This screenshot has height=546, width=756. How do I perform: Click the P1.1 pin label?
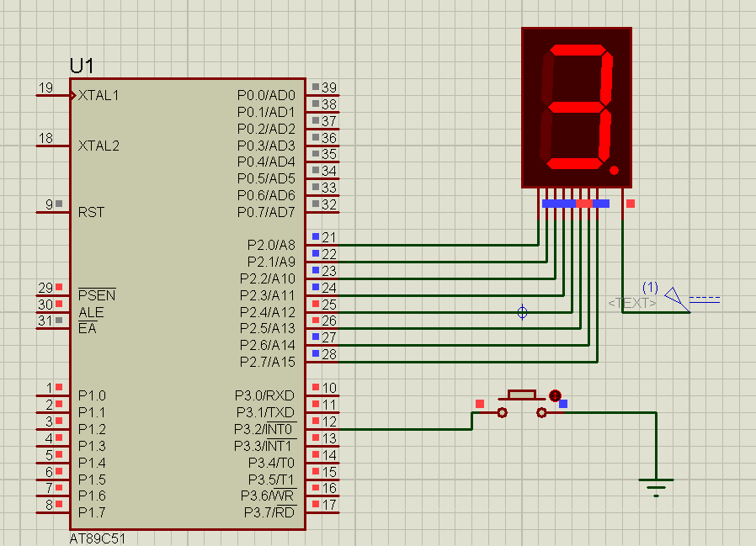(x=92, y=412)
